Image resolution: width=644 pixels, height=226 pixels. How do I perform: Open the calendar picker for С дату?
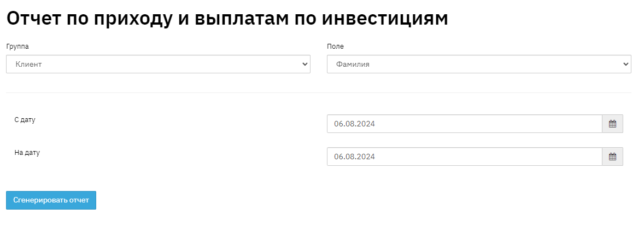612,124
